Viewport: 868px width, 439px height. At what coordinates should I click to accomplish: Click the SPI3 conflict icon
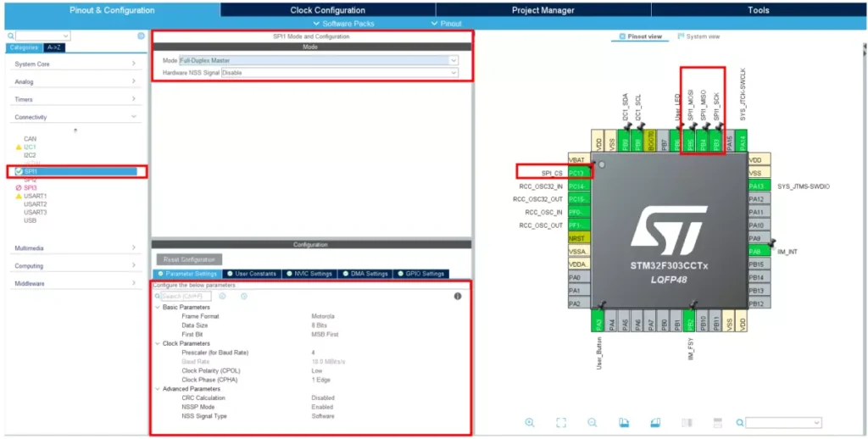coord(19,188)
